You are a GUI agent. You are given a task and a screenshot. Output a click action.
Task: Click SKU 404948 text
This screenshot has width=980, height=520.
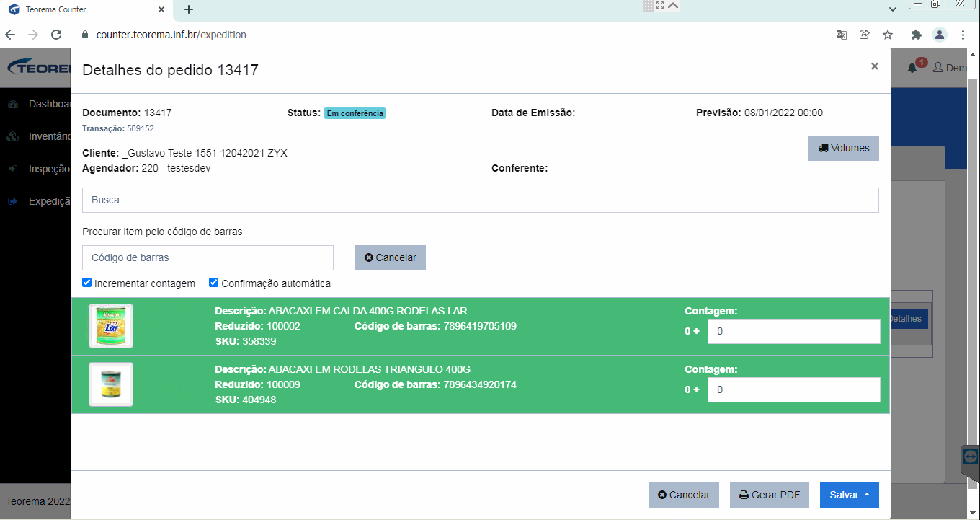pos(259,400)
